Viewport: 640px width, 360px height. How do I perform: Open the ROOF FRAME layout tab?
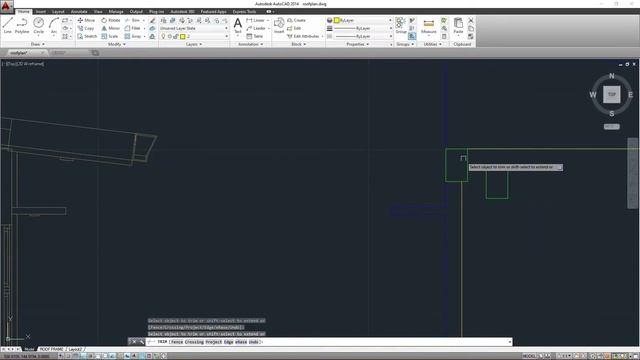(x=51, y=349)
